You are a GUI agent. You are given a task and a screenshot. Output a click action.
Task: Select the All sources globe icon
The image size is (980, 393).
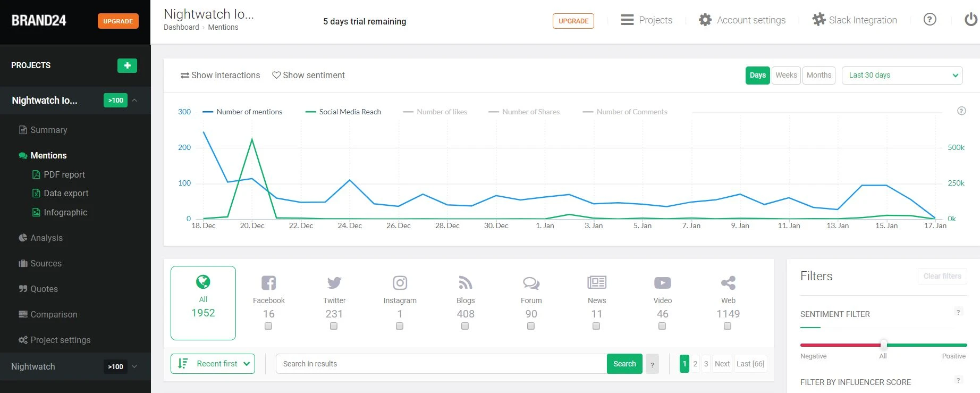(203, 282)
